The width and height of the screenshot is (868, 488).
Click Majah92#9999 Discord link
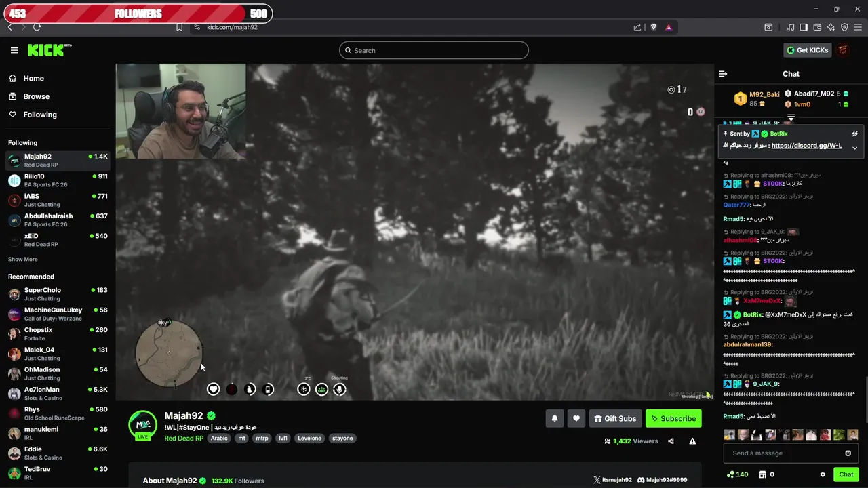click(663, 480)
